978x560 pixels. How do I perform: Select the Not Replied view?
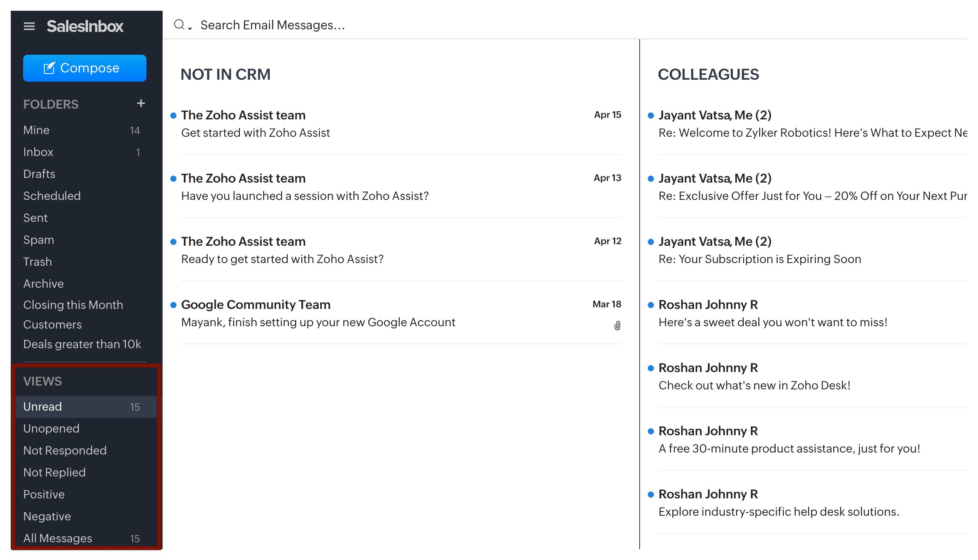(54, 473)
